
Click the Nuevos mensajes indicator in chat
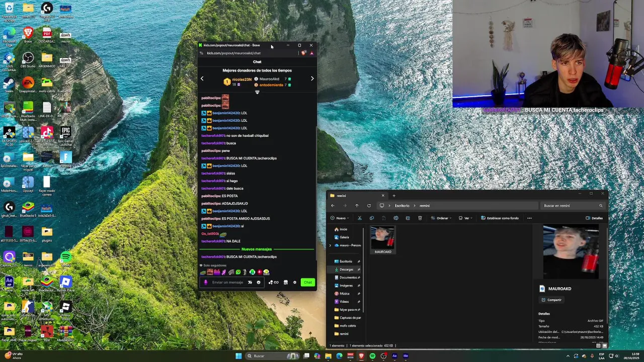coord(257,249)
